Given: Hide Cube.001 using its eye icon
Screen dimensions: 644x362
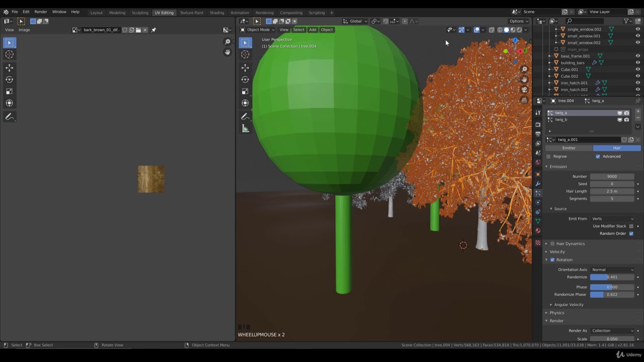Looking at the screenshot, I should (638, 69).
